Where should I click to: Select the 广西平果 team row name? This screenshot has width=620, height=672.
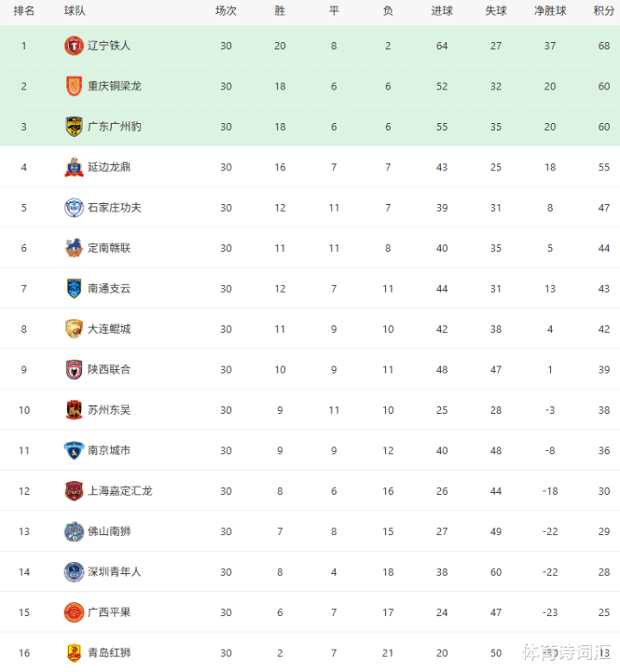pos(109,612)
